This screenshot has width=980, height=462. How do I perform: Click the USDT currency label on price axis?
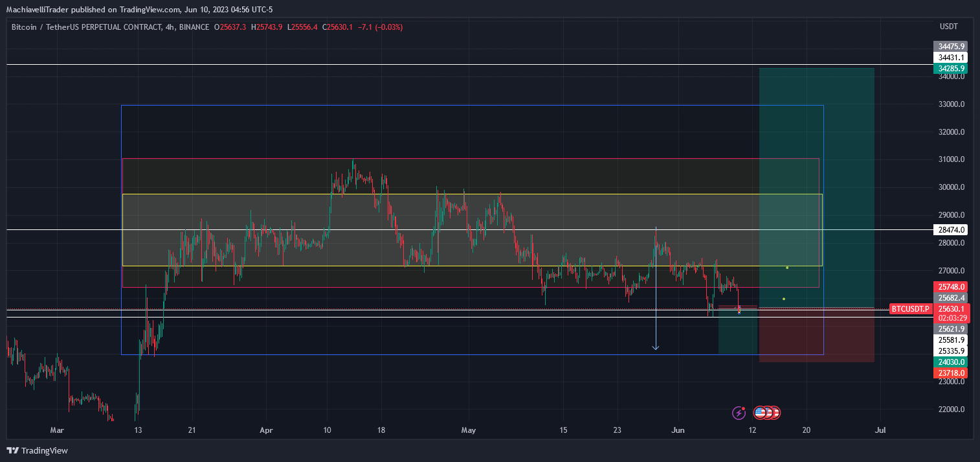click(948, 27)
